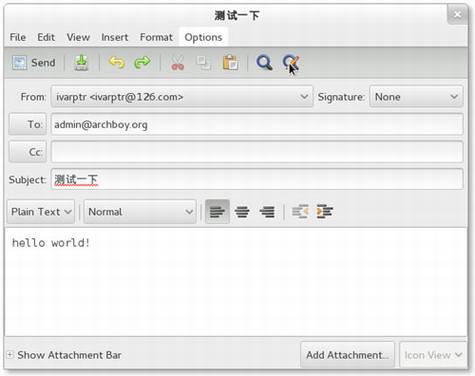This screenshot has height=376, width=475.
Task: Click the increase indent icon
Action: pyautogui.click(x=325, y=212)
